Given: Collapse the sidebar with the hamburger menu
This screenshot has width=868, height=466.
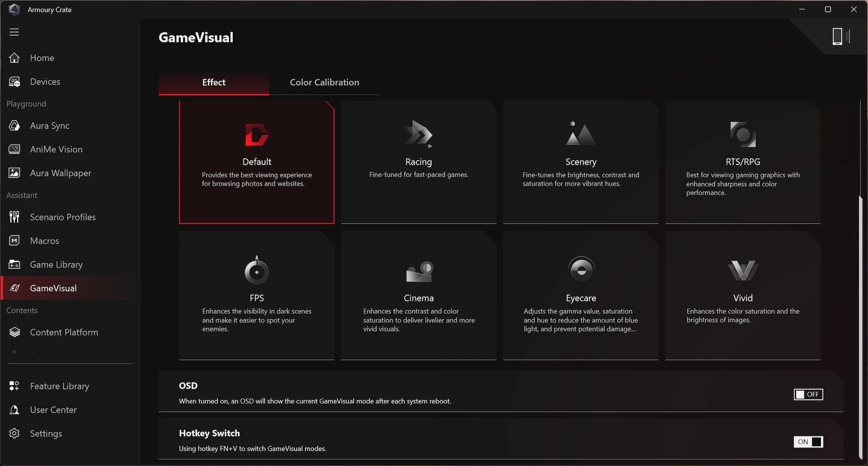Looking at the screenshot, I should [x=14, y=32].
